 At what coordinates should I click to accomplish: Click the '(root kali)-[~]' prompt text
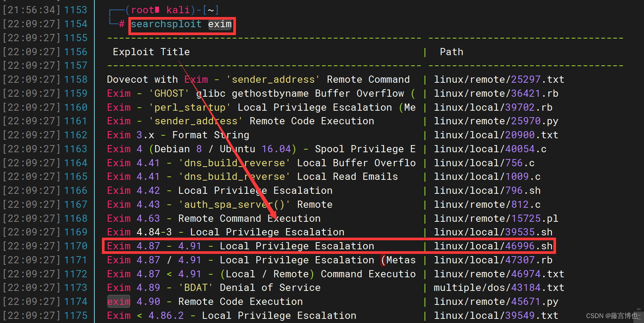172,10
